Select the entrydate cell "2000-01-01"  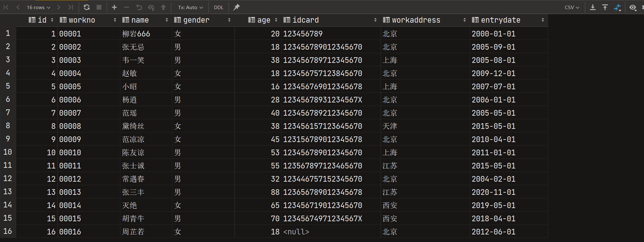pos(509,34)
